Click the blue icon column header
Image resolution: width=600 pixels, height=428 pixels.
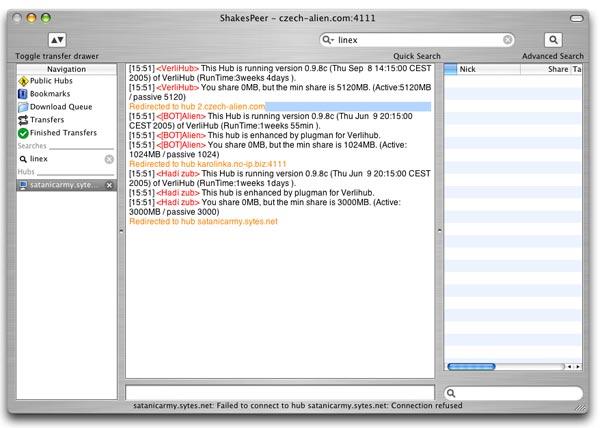[450, 69]
